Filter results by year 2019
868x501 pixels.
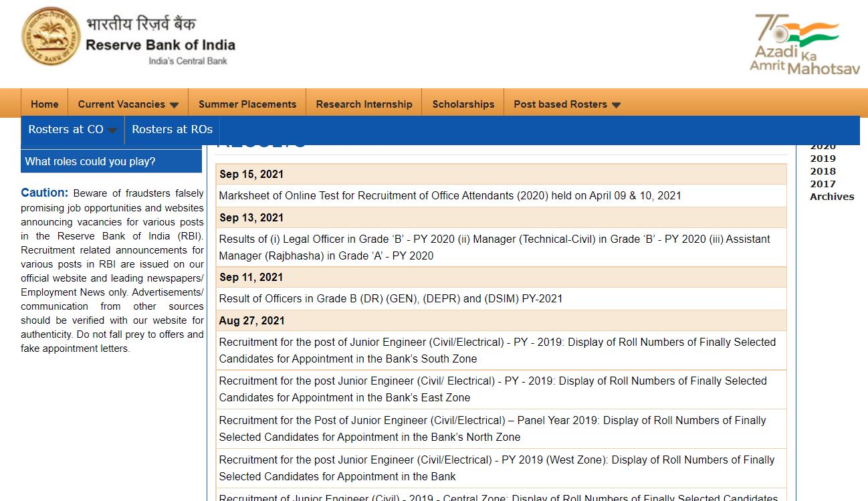coord(823,159)
